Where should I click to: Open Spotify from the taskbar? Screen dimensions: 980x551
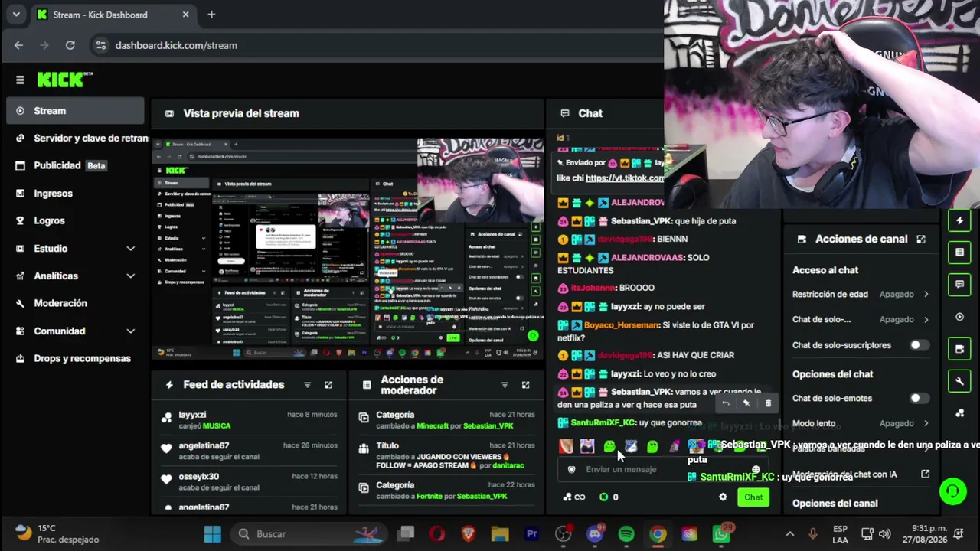[x=626, y=534]
